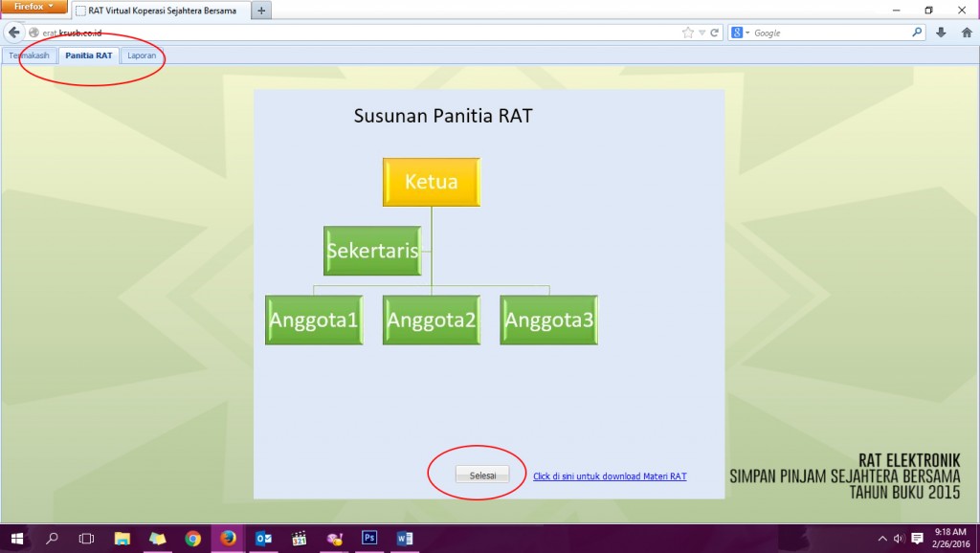Click the link to download Materi RAT

tap(610, 476)
